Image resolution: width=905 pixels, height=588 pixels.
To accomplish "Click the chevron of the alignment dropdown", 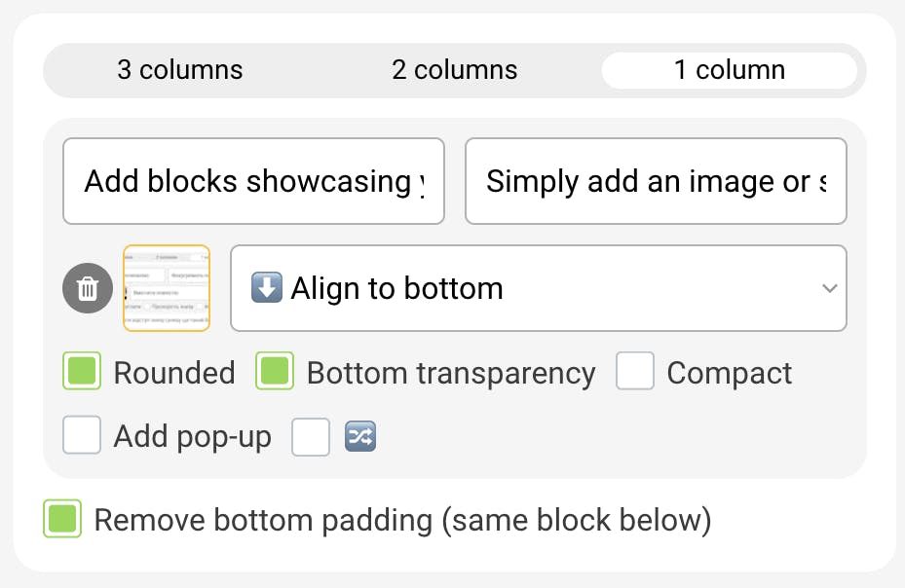I will point(829,288).
